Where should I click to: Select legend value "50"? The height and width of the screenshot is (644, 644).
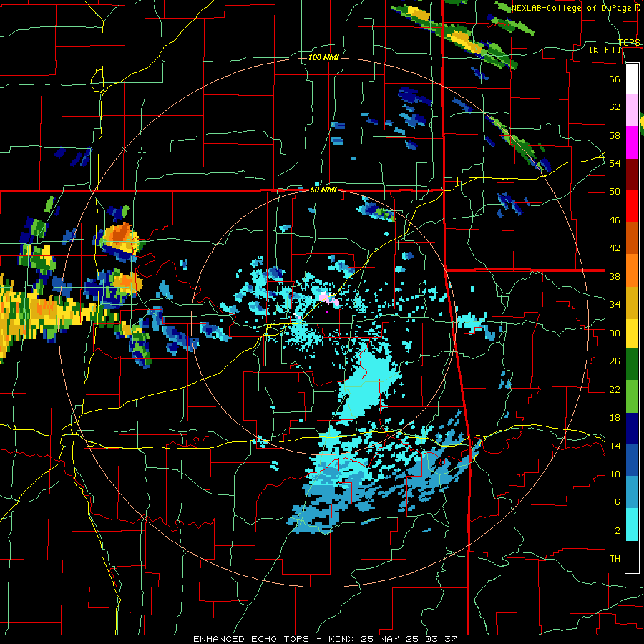click(x=615, y=192)
